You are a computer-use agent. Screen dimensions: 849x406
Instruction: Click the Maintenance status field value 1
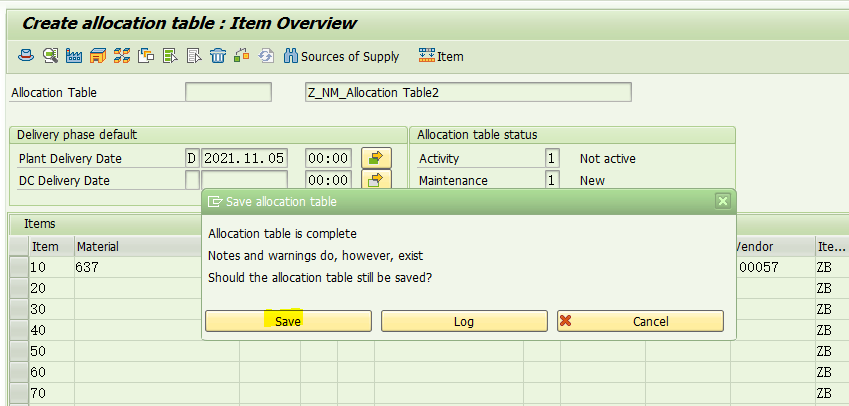click(x=552, y=180)
